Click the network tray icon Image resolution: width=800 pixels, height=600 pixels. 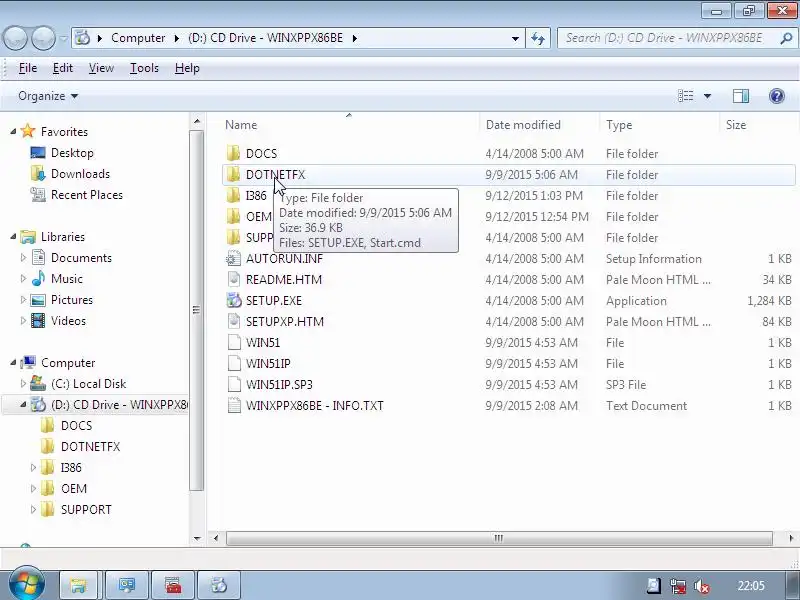(x=678, y=585)
